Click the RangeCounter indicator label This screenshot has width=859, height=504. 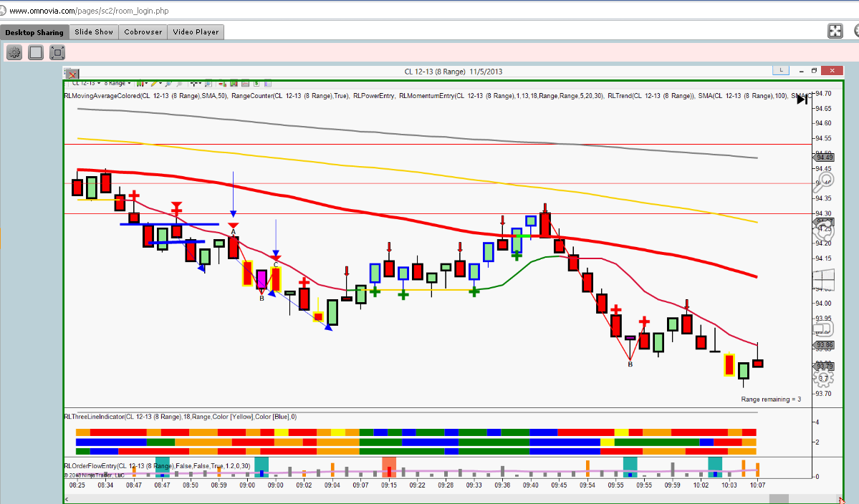(x=290, y=96)
